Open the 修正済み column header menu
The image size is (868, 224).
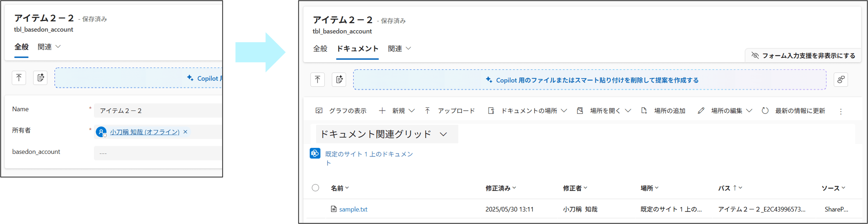point(501,188)
